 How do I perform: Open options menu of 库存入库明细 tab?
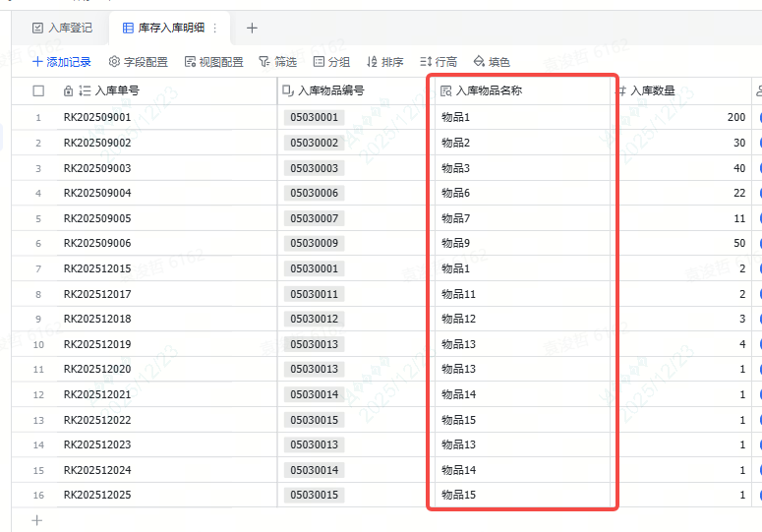tap(215, 29)
